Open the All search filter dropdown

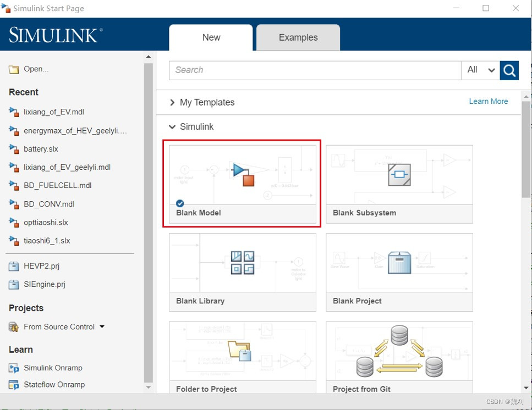(480, 70)
